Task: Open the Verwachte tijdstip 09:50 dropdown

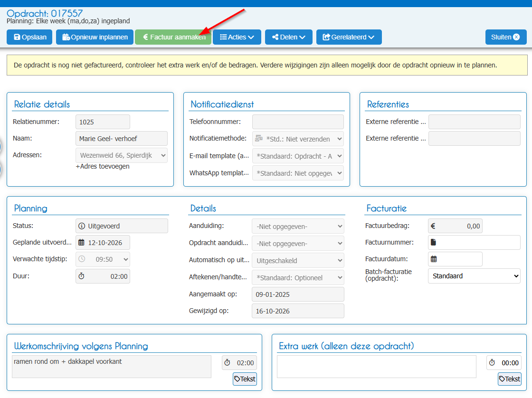Action: [x=103, y=259]
